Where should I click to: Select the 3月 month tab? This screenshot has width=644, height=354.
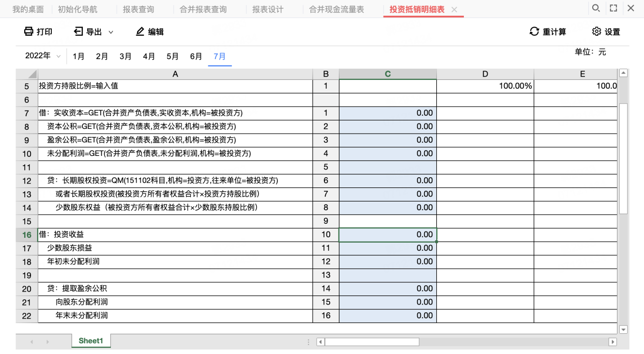pos(125,57)
